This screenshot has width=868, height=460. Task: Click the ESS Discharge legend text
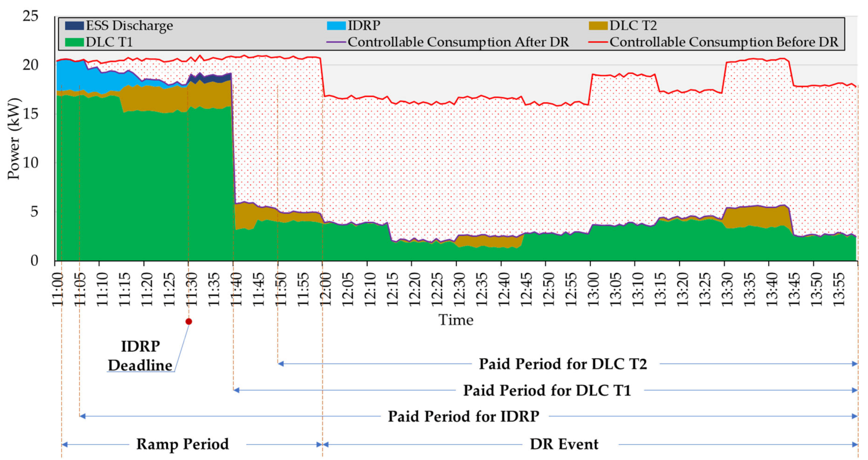coord(129,26)
